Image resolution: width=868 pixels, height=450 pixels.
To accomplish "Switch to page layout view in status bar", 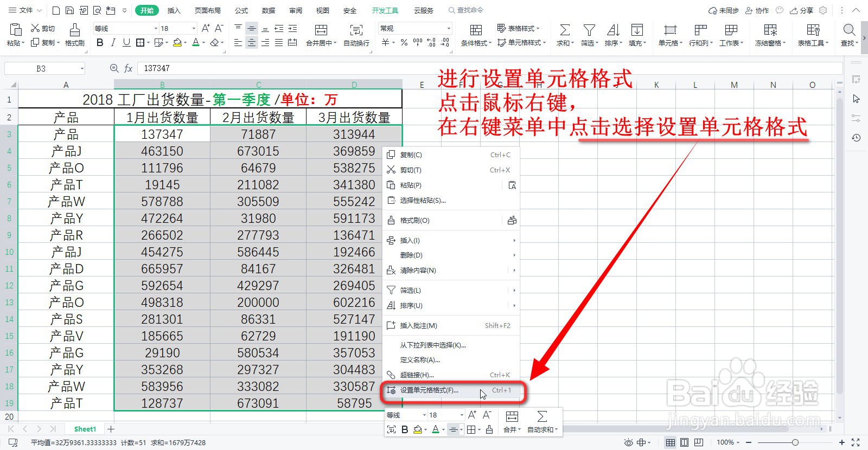I will coord(685,442).
